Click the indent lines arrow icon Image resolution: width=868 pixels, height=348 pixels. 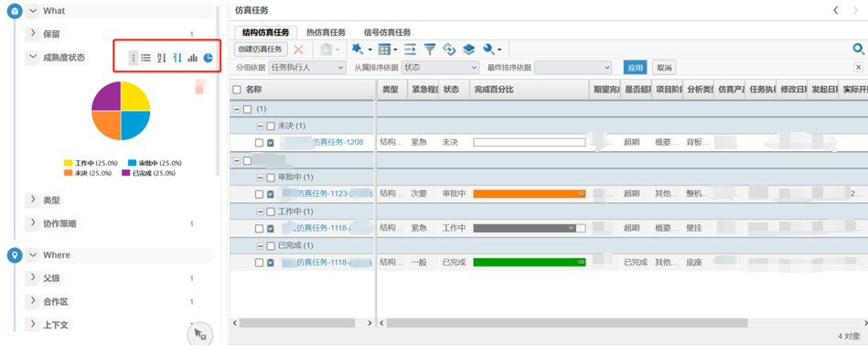(x=410, y=49)
